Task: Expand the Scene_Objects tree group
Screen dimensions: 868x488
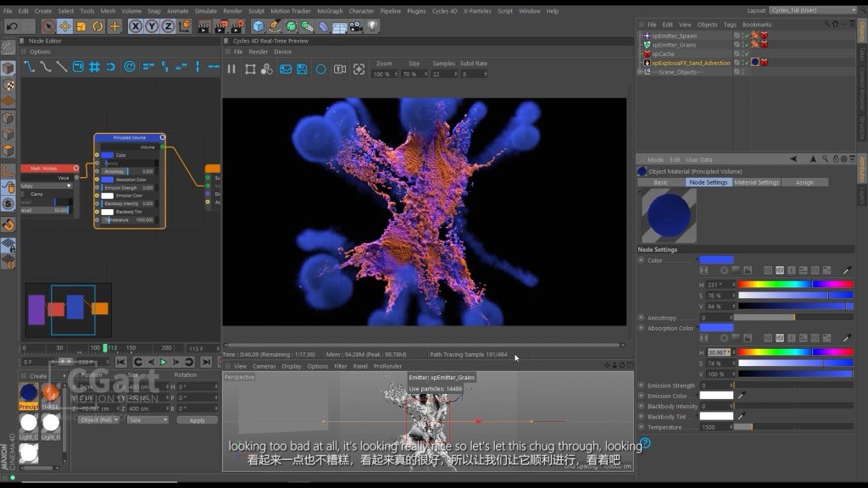Action: point(640,72)
